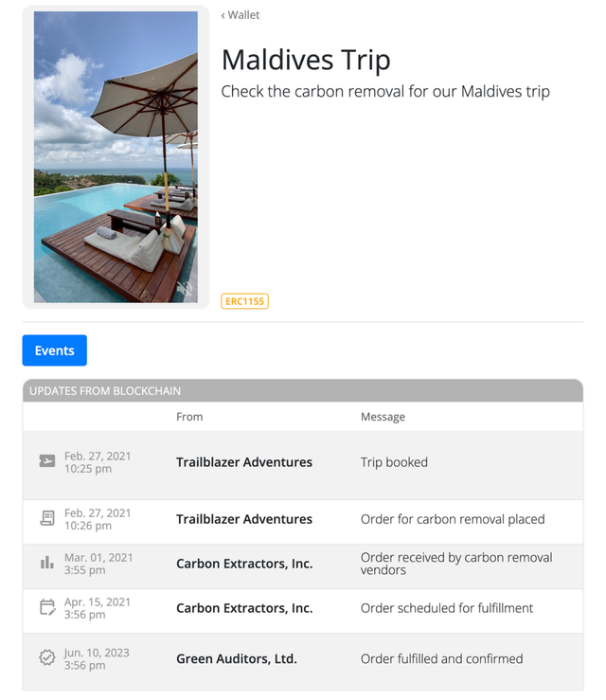Click the plane ticket icon for Trip booked
Image resolution: width=606 pixels, height=700 pixels.
point(46,461)
